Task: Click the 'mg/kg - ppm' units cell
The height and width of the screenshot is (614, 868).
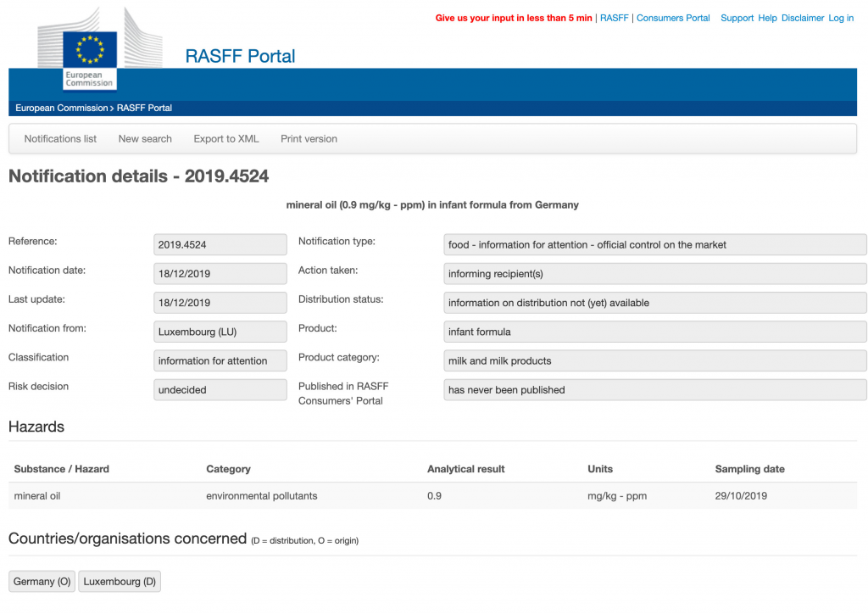Action: (x=617, y=496)
